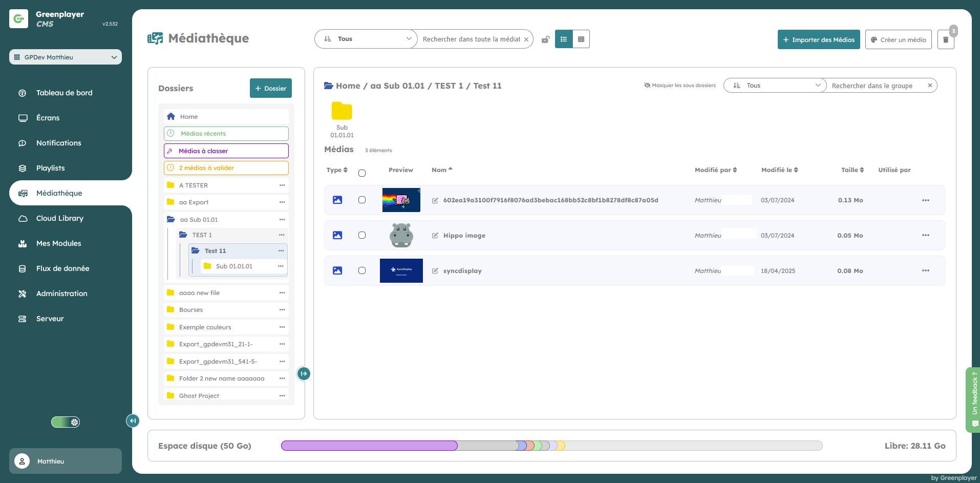Viewport: 980px width, 483px height.
Task: Open the Nyan cat image thumbnail
Action: [401, 200]
